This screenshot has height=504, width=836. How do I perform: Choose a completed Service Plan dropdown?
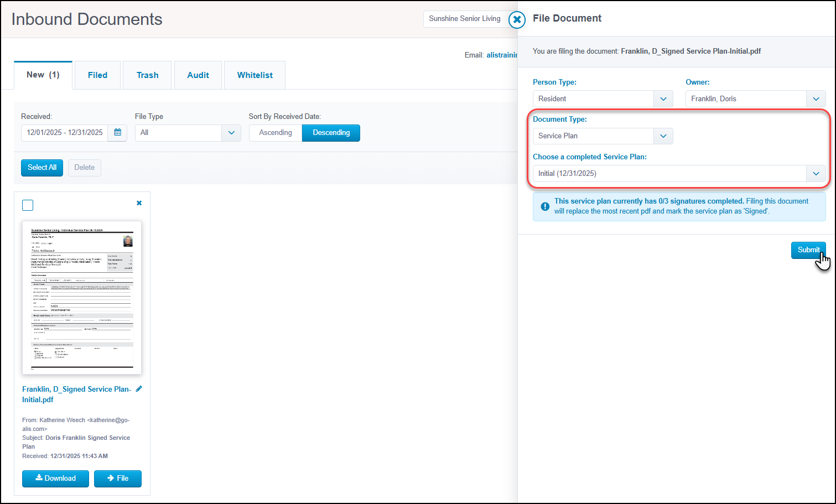[816, 174]
